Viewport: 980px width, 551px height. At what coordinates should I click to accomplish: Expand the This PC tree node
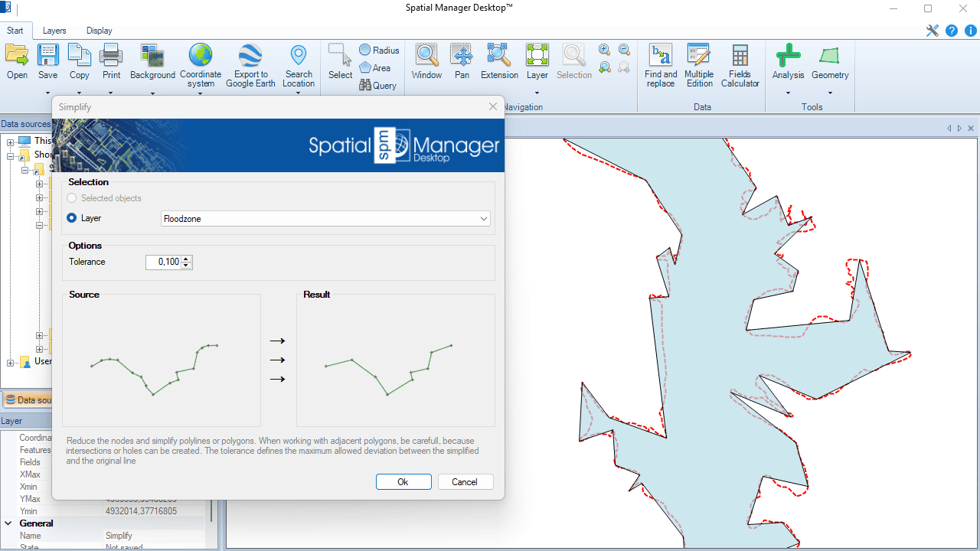11,142
